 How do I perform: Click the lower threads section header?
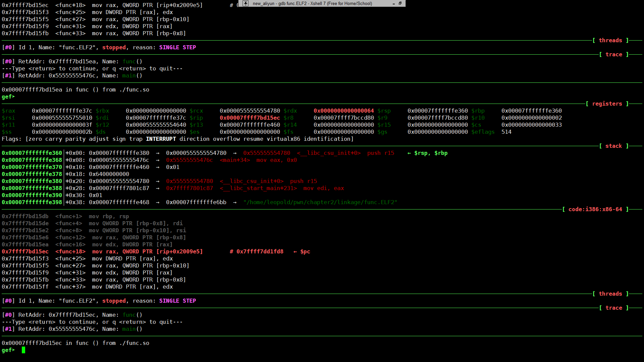coord(610,294)
